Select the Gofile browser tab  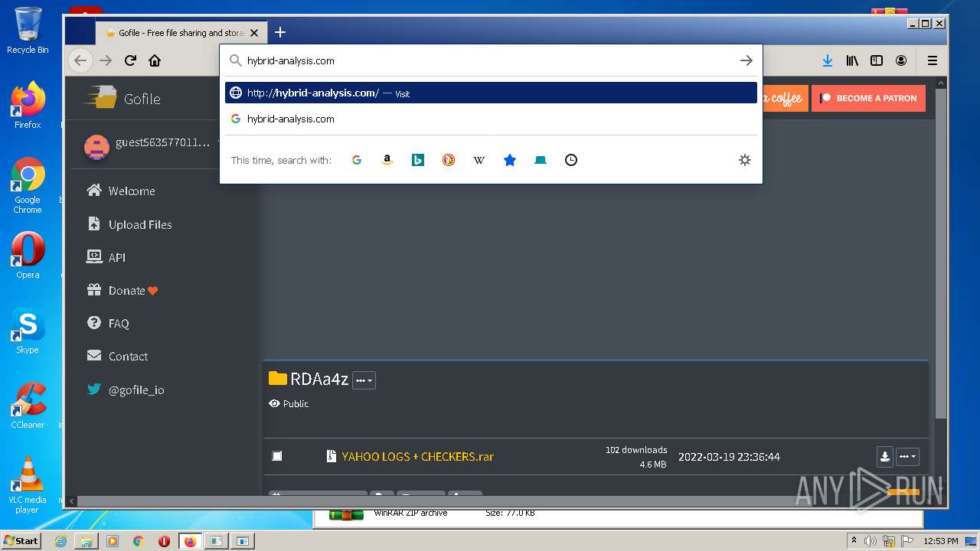[x=181, y=32]
